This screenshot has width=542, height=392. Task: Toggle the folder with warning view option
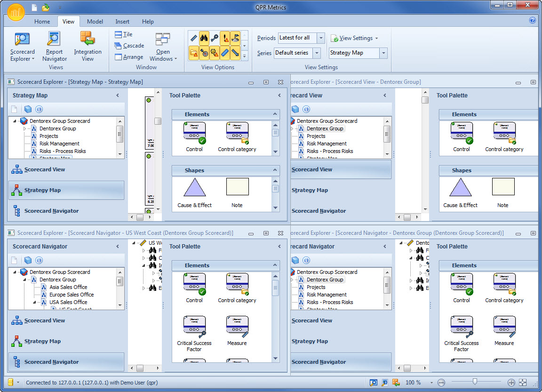coord(193,53)
